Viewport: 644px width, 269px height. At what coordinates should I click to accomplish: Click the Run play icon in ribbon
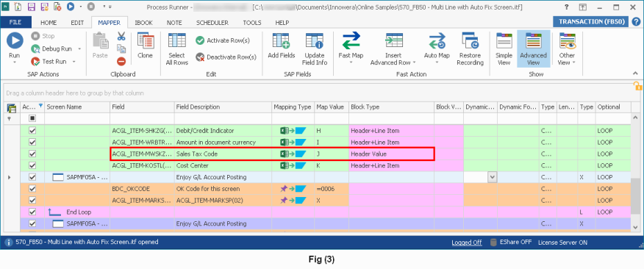click(x=15, y=41)
